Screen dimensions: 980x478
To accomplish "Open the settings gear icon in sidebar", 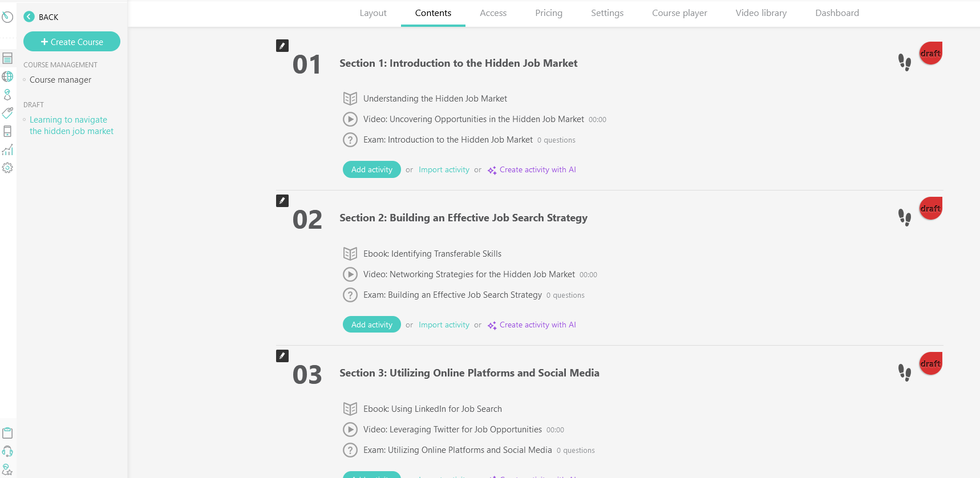I will pos(7,168).
